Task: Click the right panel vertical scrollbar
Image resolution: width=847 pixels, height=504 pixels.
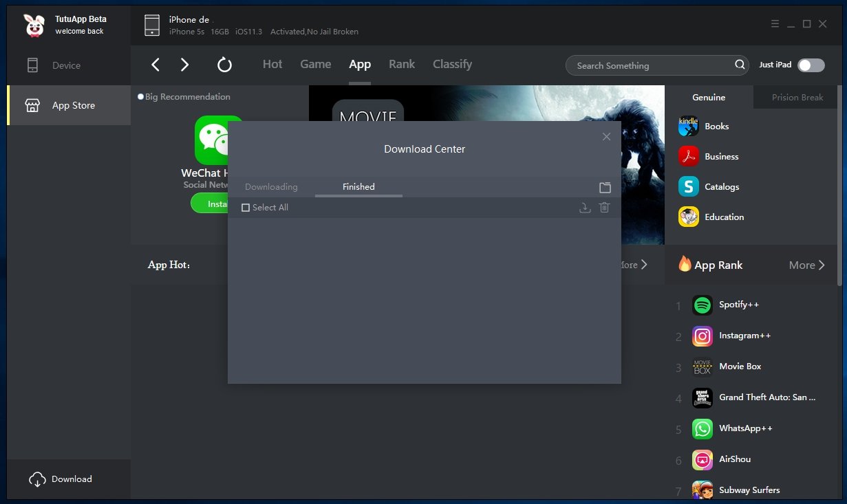Action: pos(839,186)
